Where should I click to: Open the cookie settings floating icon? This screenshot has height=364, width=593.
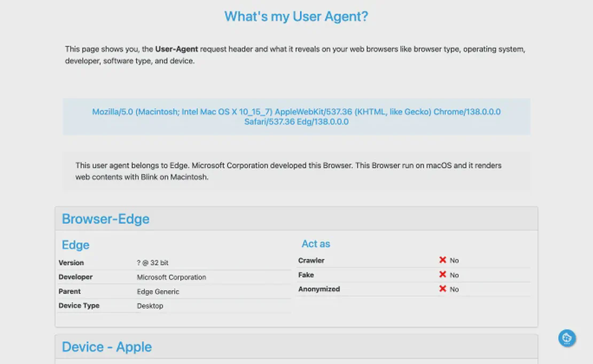click(x=567, y=338)
